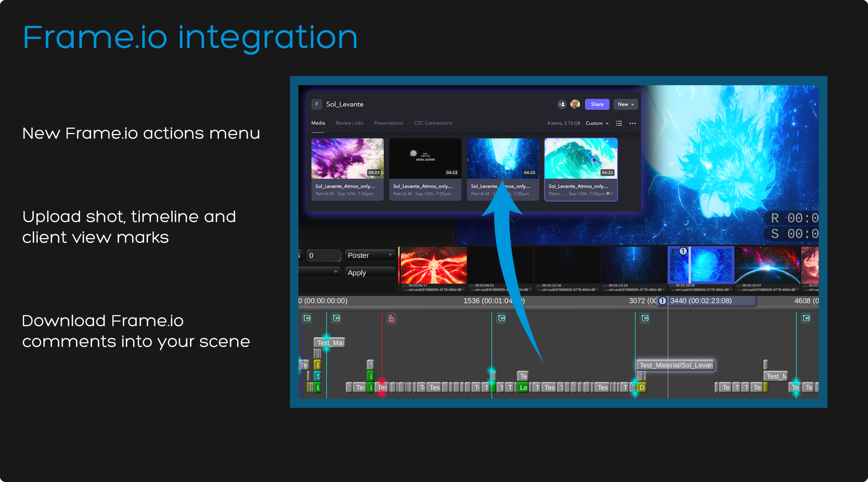This screenshot has height=482, width=868.
Task: Switch to the Media tab
Action: tap(318, 123)
